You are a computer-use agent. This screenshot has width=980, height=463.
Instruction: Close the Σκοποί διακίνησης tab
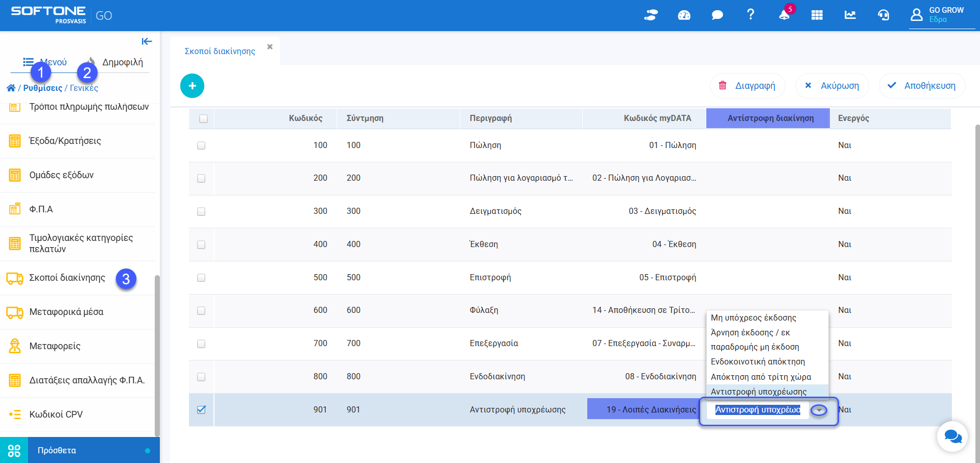tap(270, 47)
